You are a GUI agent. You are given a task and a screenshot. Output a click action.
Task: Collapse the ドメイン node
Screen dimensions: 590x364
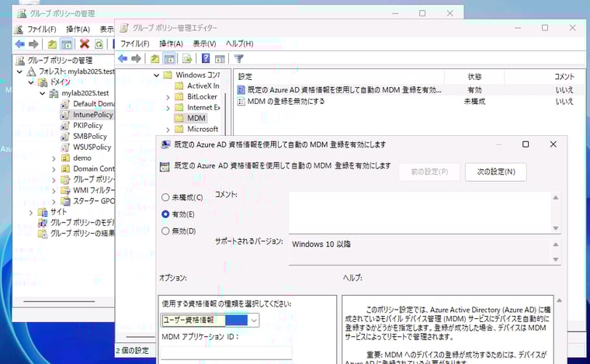31,82
